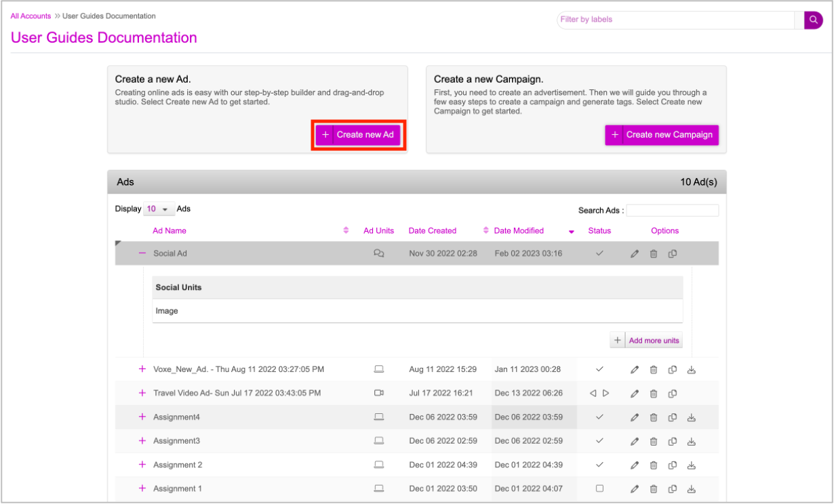Delete the Travel Video Ad using trash icon

click(x=654, y=394)
